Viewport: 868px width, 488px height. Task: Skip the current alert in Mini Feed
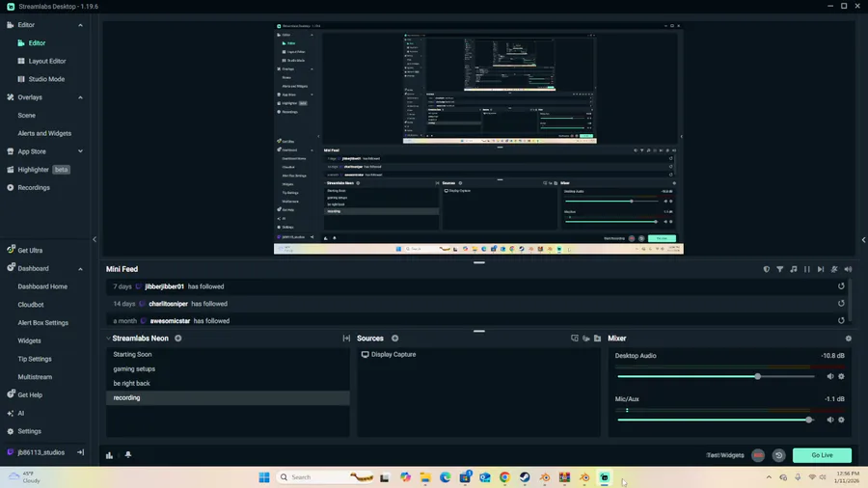pyautogui.click(x=821, y=269)
